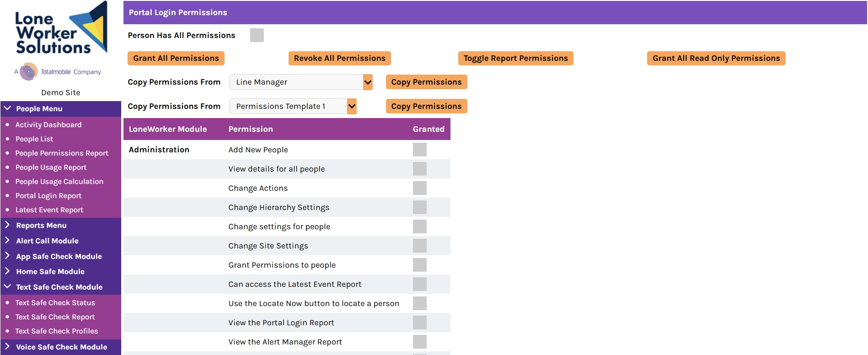Click the Revoke All Permissions button
The height and width of the screenshot is (355, 868).
tap(340, 58)
